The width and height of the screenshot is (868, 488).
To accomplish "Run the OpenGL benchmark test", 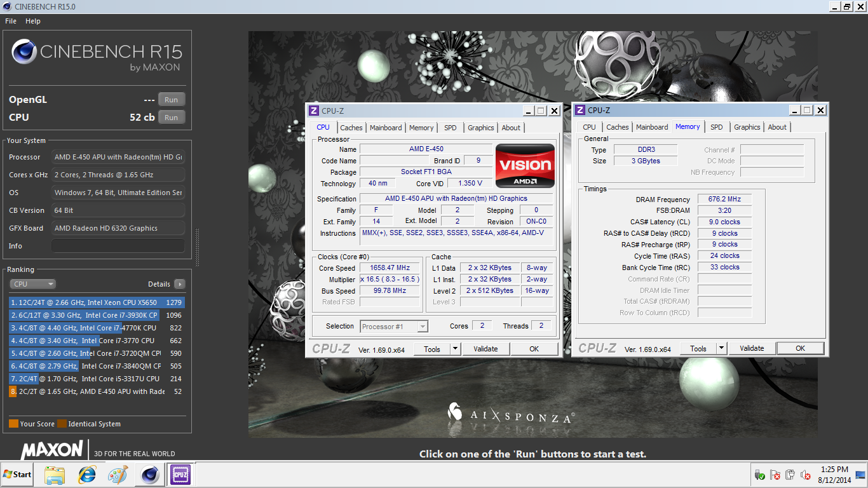I will coord(172,100).
